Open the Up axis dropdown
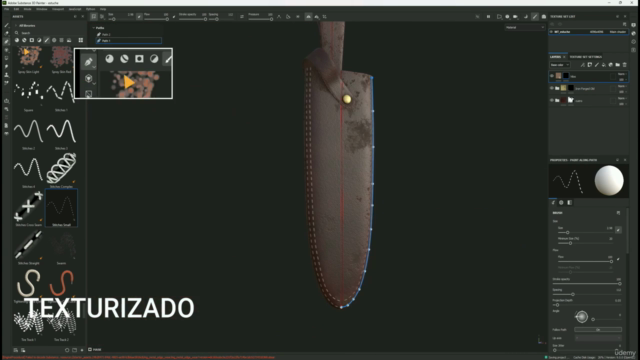Viewport: 640px width, 360px height. pyautogui.click(x=598, y=338)
